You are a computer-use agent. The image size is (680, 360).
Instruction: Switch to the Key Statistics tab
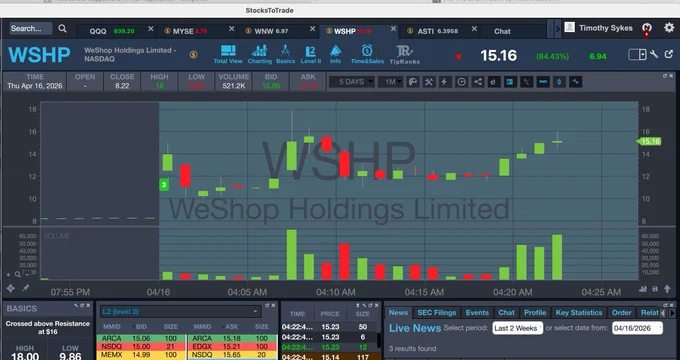[x=579, y=312]
